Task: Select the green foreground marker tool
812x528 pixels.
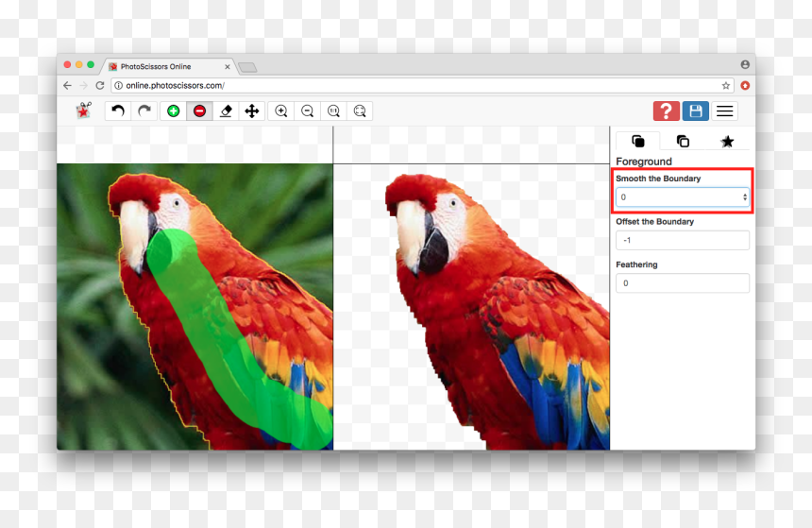Action: (x=174, y=111)
